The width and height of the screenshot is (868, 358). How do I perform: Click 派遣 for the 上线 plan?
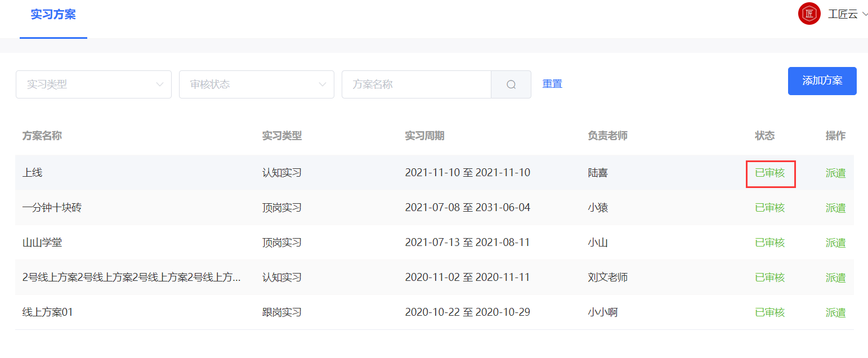click(835, 173)
